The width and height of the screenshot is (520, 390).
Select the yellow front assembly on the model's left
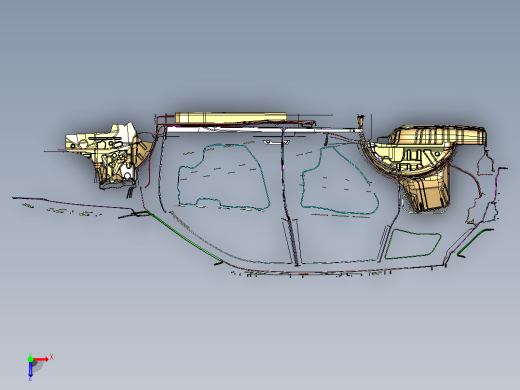108,155
